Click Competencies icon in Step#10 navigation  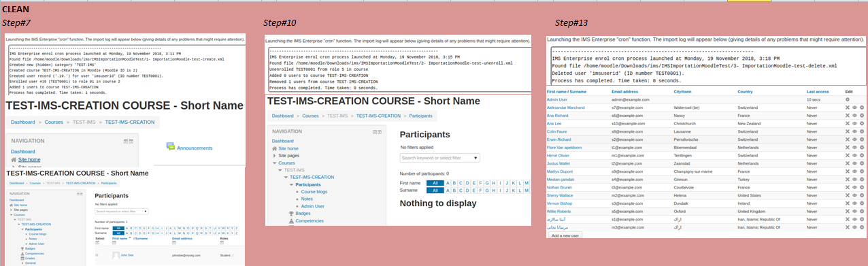coord(291,220)
